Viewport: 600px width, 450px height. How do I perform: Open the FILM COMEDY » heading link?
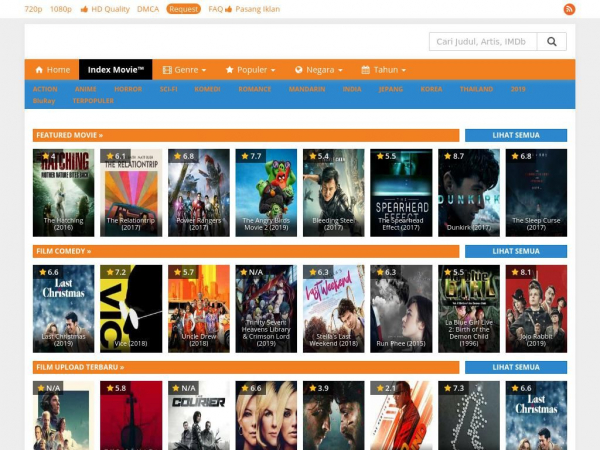(64, 251)
